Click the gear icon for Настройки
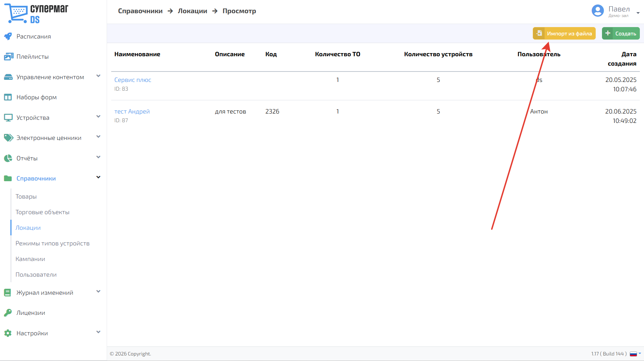Viewport: 644px width, 361px height. point(8,333)
